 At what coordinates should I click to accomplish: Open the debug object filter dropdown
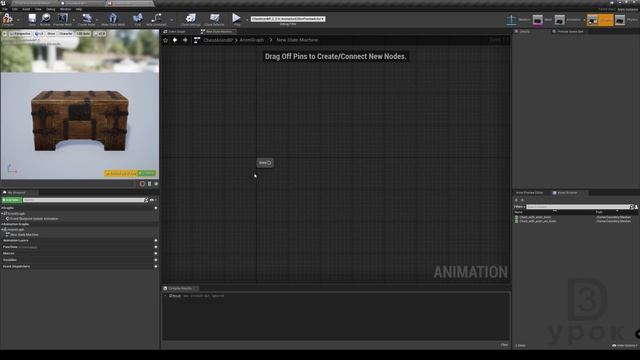point(288,19)
